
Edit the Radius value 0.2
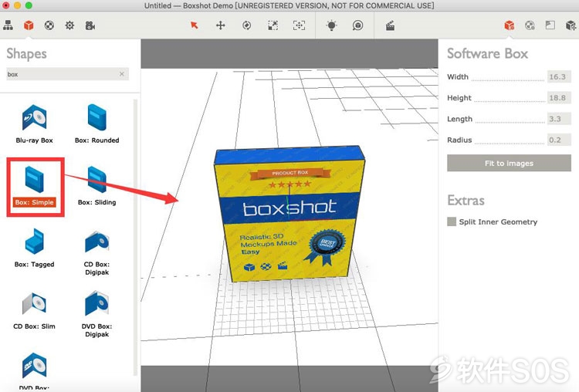tap(559, 140)
